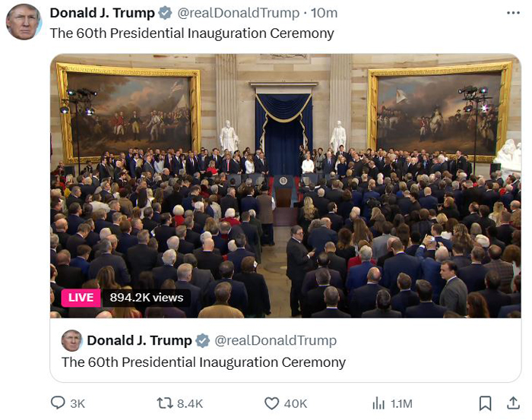Screen dimensions: 532x420
Task: Click the 894.2K views label
Action: tap(146, 298)
